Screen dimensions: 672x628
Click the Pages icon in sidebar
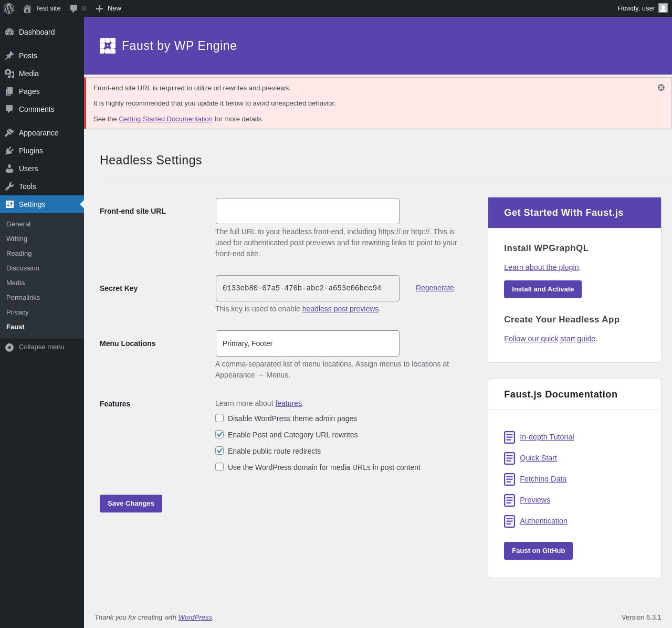(x=9, y=91)
